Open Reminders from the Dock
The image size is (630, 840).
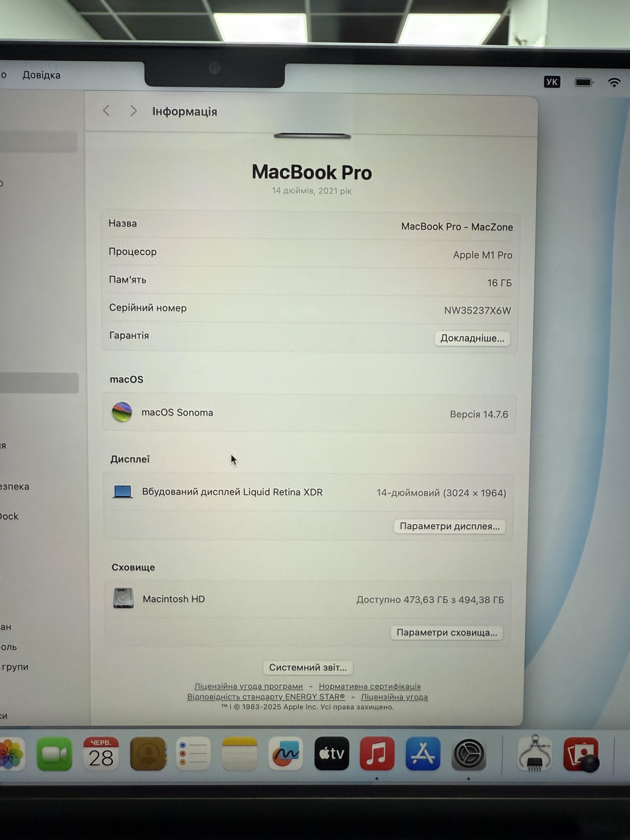(x=193, y=754)
